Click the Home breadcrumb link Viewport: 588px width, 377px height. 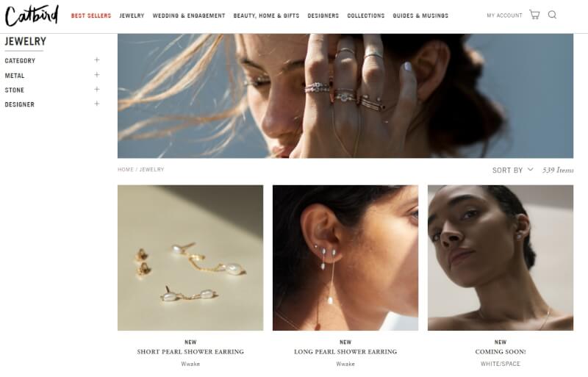pos(126,170)
